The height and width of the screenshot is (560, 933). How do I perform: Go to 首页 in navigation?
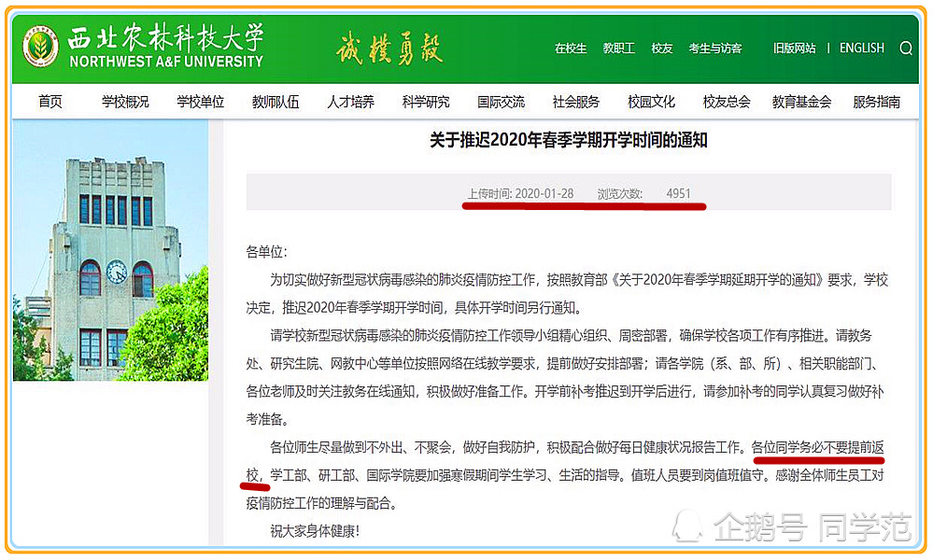click(50, 102)
